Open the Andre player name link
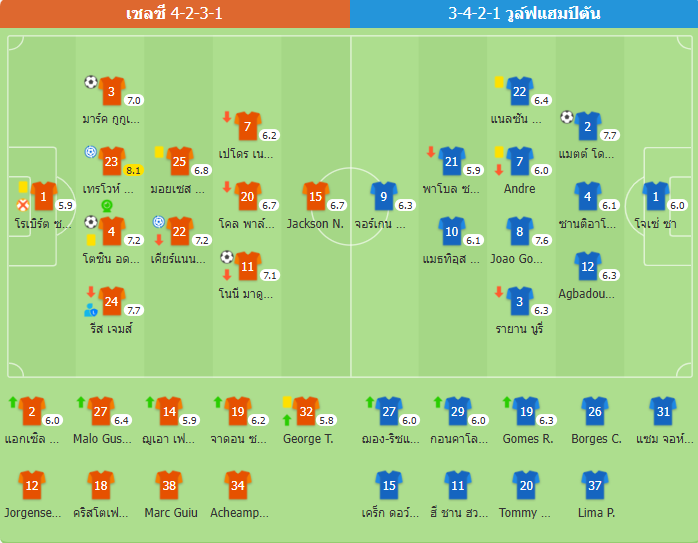The width and height of the screenshot is (698, 543). click(519, 188)
